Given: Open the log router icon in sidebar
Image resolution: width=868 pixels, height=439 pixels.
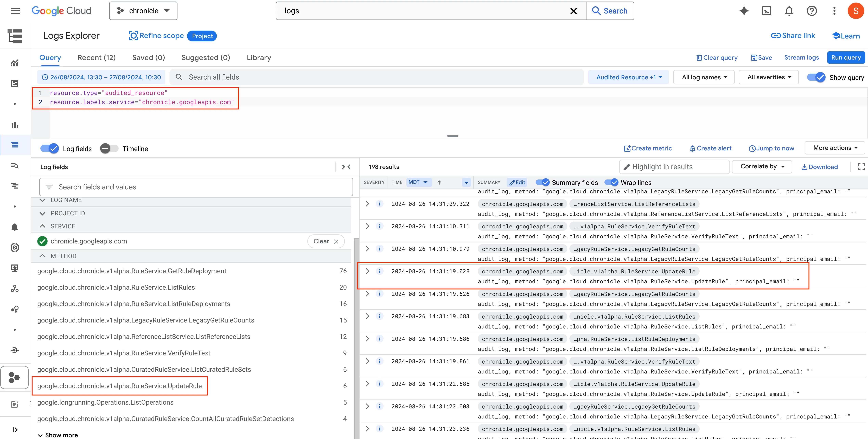Looking at the screenshot, I should pos(15,350).
